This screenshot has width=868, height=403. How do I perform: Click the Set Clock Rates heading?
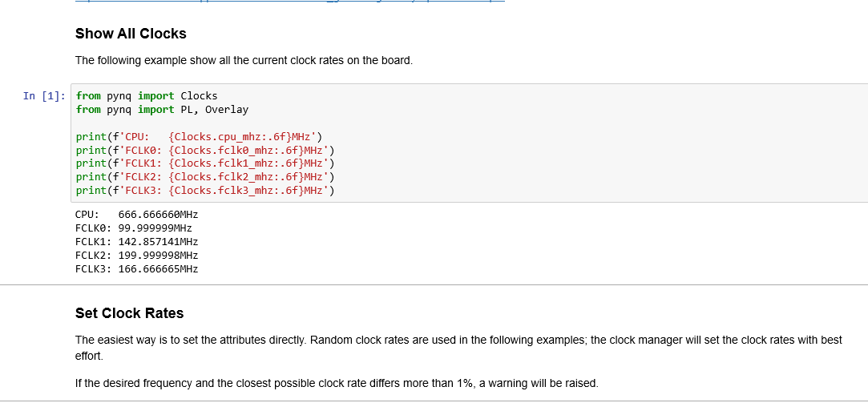(x=130, y=313)
